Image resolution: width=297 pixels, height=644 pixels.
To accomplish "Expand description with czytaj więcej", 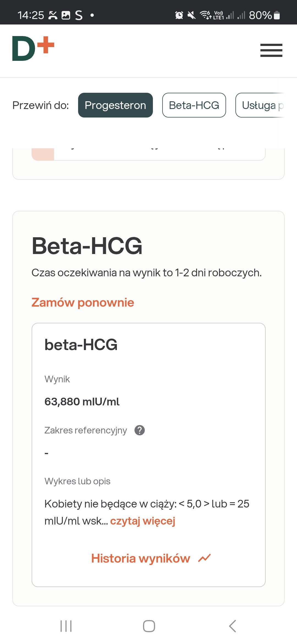I will point(142,521).
